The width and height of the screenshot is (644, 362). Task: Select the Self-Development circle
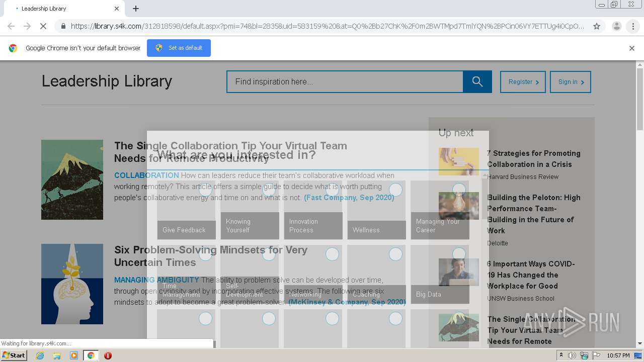[269, 254]
